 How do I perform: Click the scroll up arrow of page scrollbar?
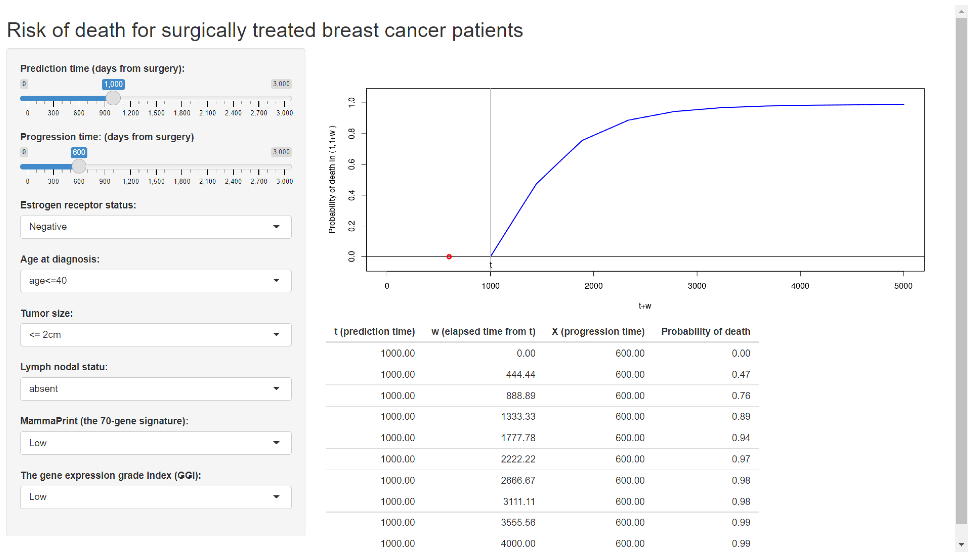click(x=961, y=12)
